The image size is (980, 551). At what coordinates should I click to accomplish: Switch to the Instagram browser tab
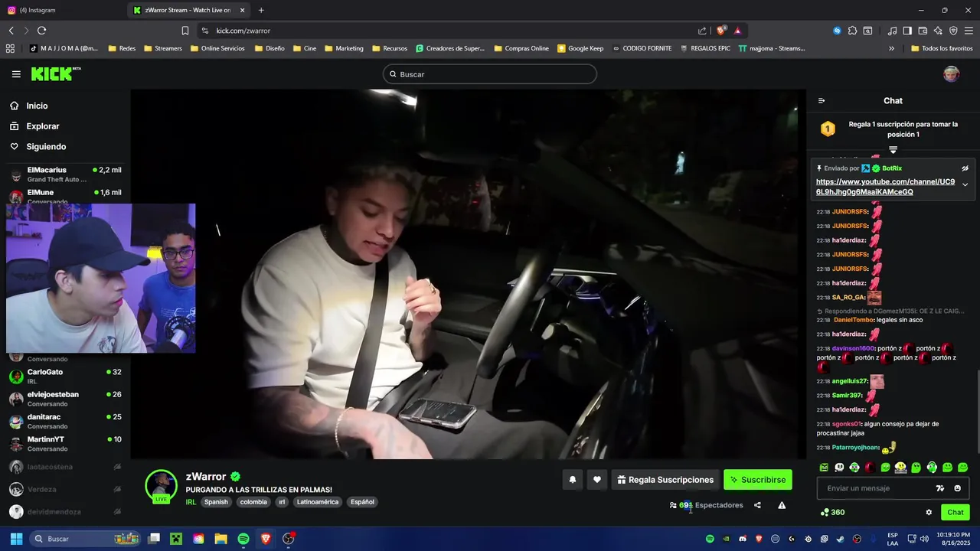pos(61,10)
